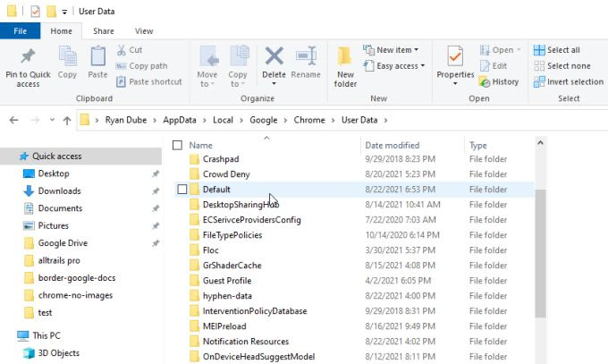
Task: Click the Pin to Quick access icon
Action: 28,56
